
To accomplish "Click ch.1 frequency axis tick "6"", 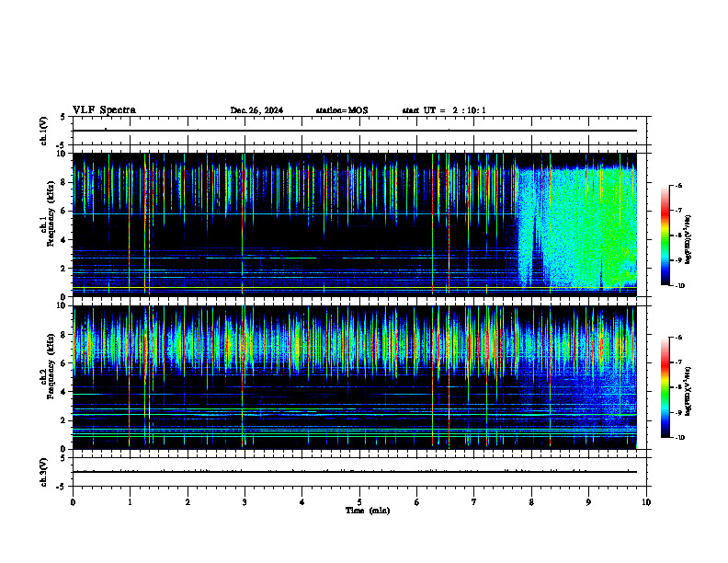I will pos(64,212).
